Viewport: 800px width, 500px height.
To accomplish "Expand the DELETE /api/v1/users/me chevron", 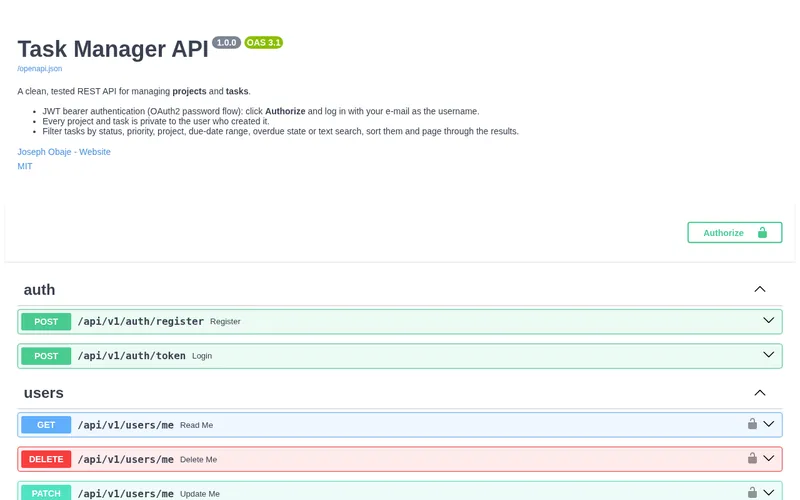I will click(x=768, y=458).
